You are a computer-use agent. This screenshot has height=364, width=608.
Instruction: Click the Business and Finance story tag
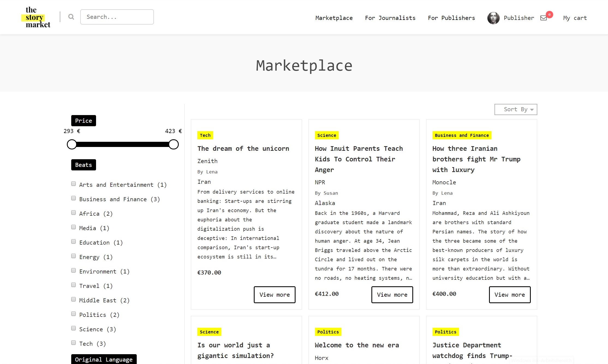(x=462, y=135)
